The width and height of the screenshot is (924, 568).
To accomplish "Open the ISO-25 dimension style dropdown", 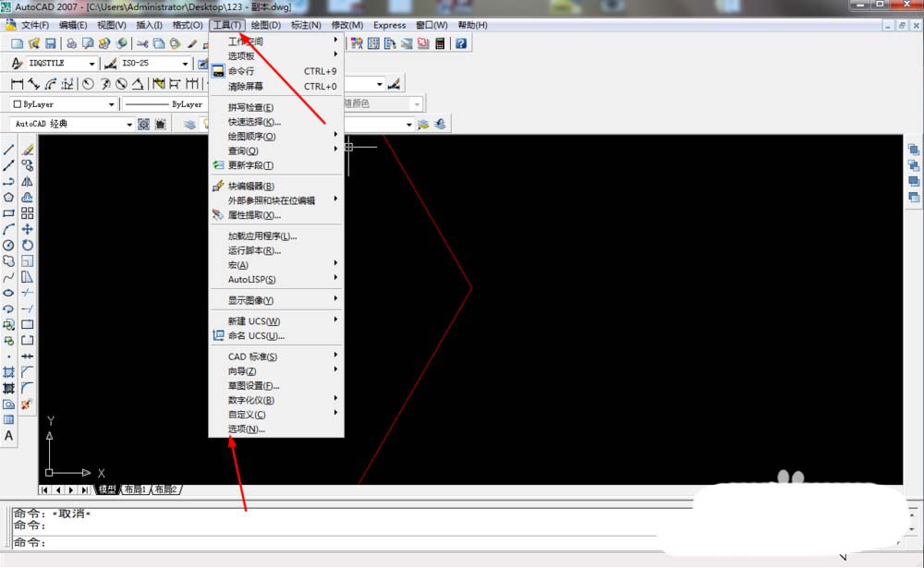I will point(155,63).
